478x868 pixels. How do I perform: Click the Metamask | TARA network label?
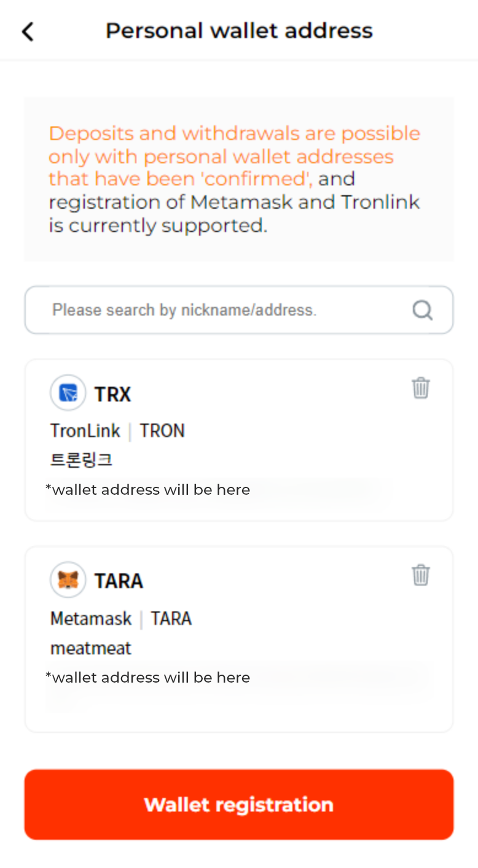(x=121, y=618)
